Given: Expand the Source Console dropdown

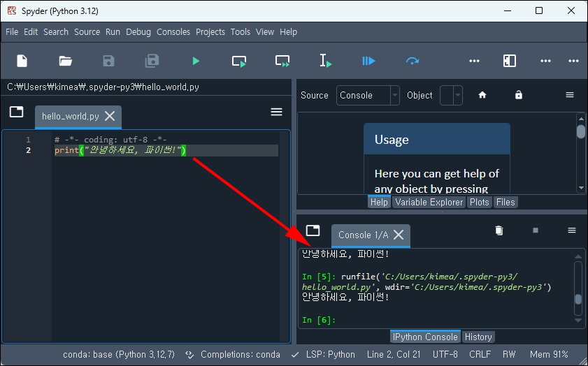Looking at the screenshot, I should click(x=394, y=96).
